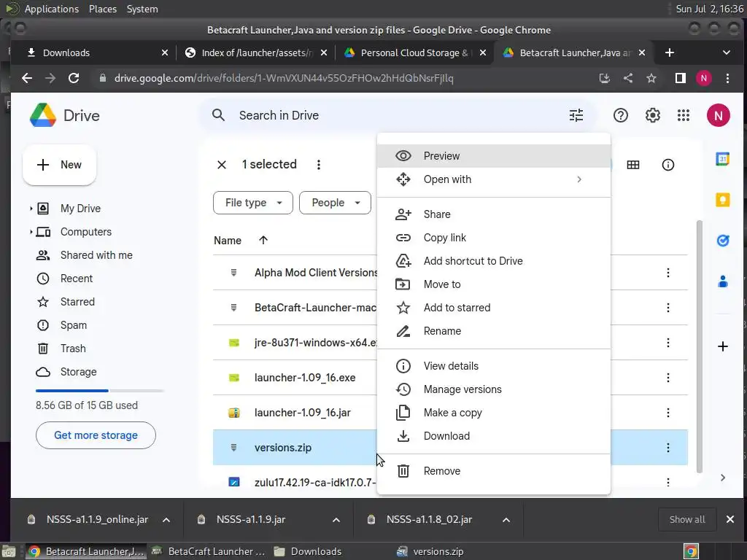Open Chrome side panel toggle
The image size is (747, 560).
[x=681, y=78]
